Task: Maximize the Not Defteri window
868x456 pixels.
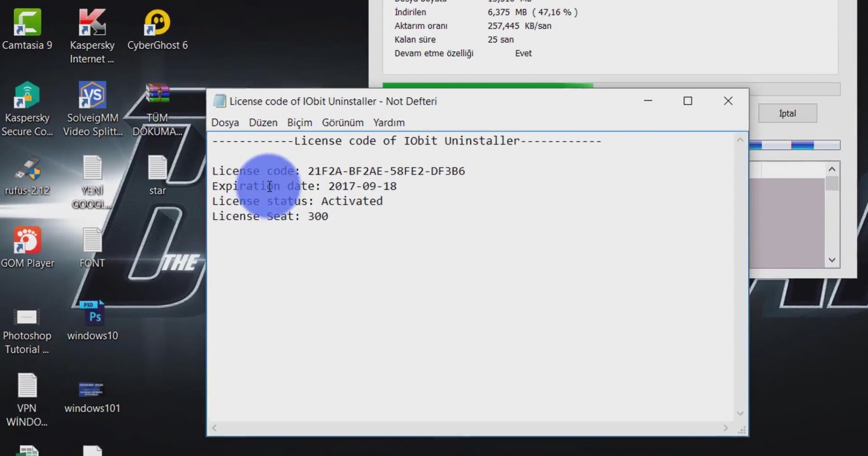Action: [688, 101]
